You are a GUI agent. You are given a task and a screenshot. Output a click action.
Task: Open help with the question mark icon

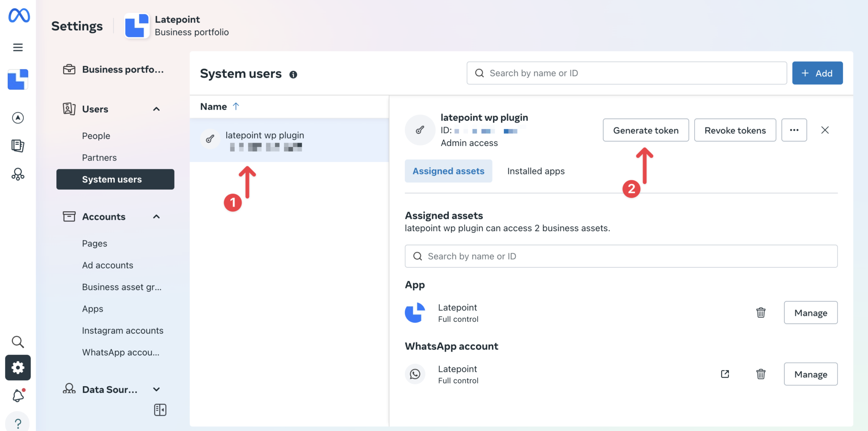[18, 422]
